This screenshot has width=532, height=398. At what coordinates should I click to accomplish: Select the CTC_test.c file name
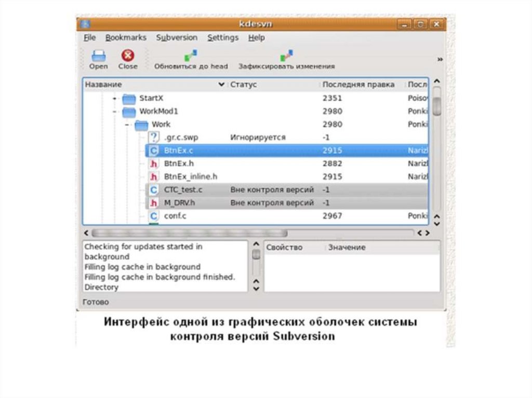183,190
